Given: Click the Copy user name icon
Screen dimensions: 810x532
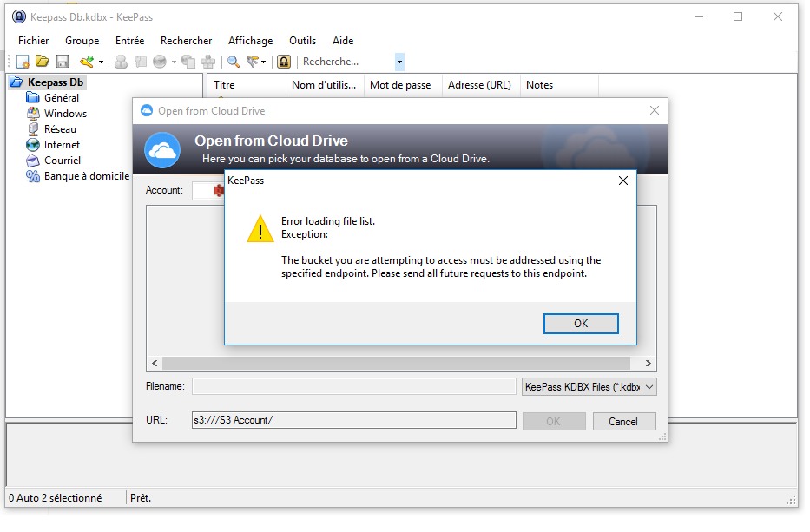Looking at the screenshot, I should (121, 62).
